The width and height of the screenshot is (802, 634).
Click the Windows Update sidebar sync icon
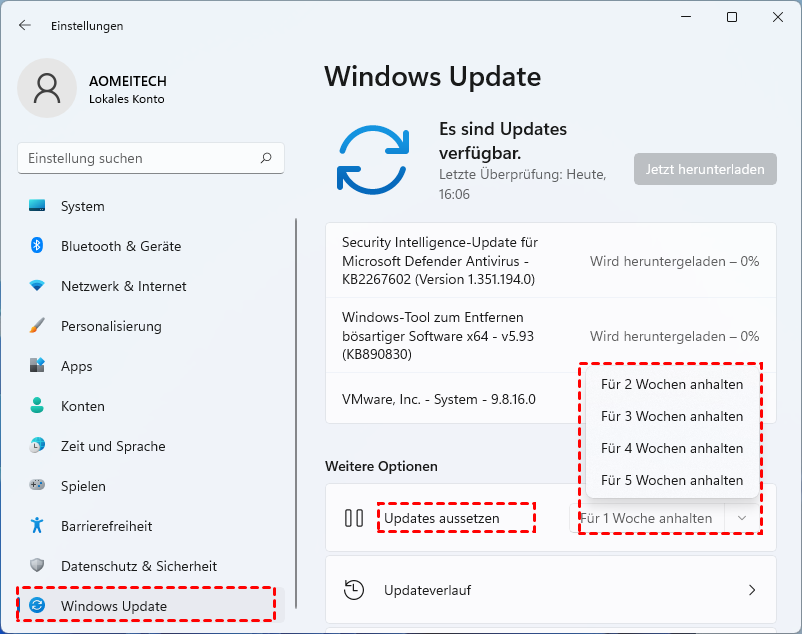click(37, 605)
